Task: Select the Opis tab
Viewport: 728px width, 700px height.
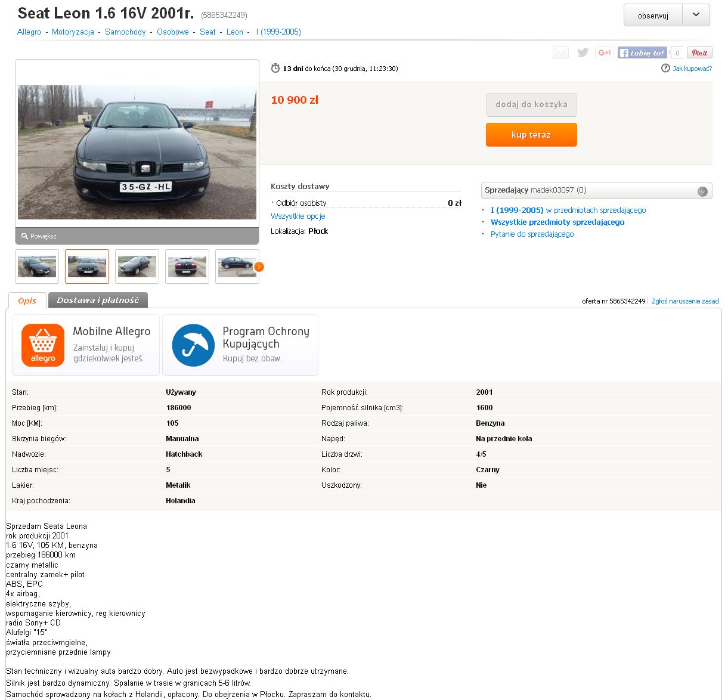Action: [x=27, y=301]
